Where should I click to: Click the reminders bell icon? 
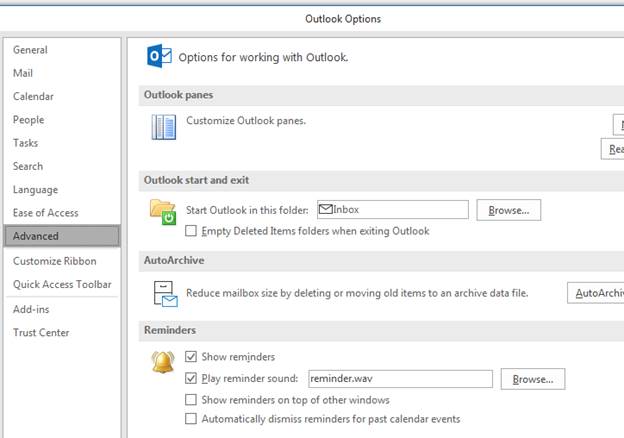pyautogui.click(x=163, y=362)
